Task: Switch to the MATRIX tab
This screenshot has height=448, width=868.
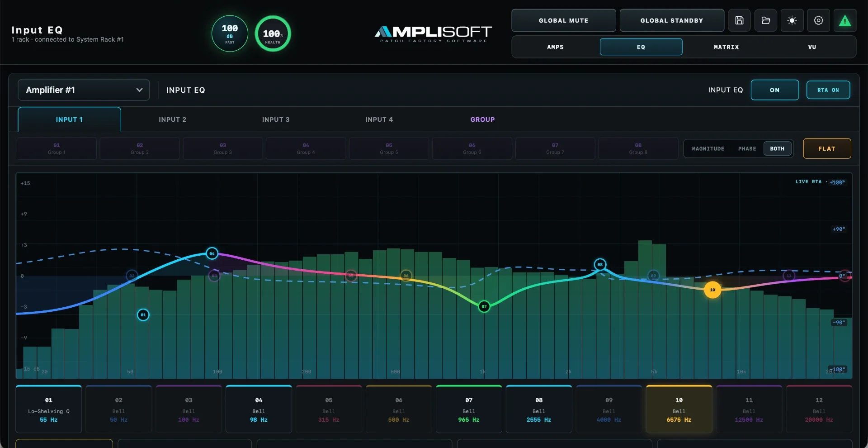Action: click(x=726, y=47)
